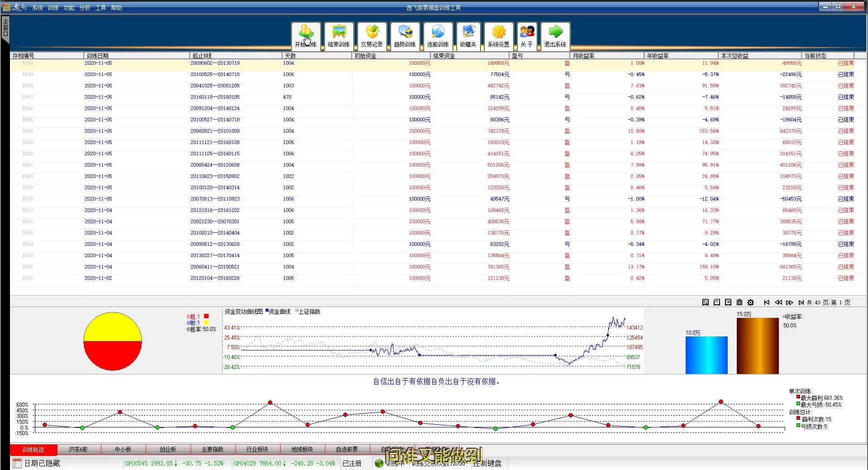Screen dimensions: 868x470
Task: Click the 资金曲线 legend marker
Action: (267, 311)
